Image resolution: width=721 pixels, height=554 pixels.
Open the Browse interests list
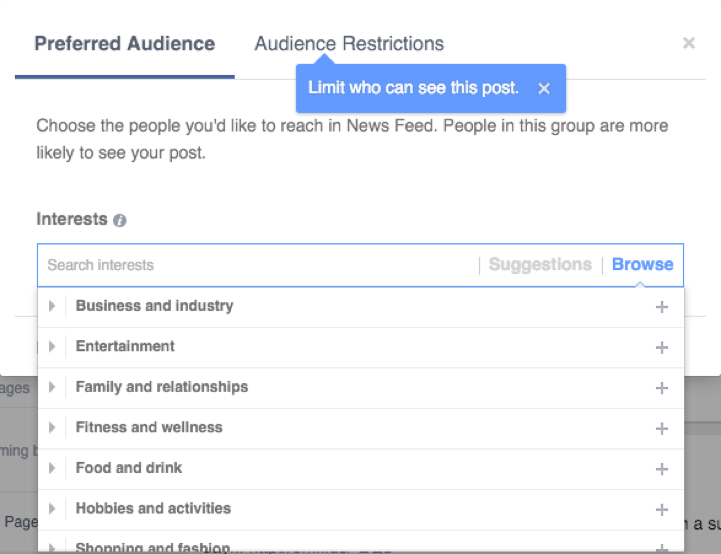[x=642, y=265]
